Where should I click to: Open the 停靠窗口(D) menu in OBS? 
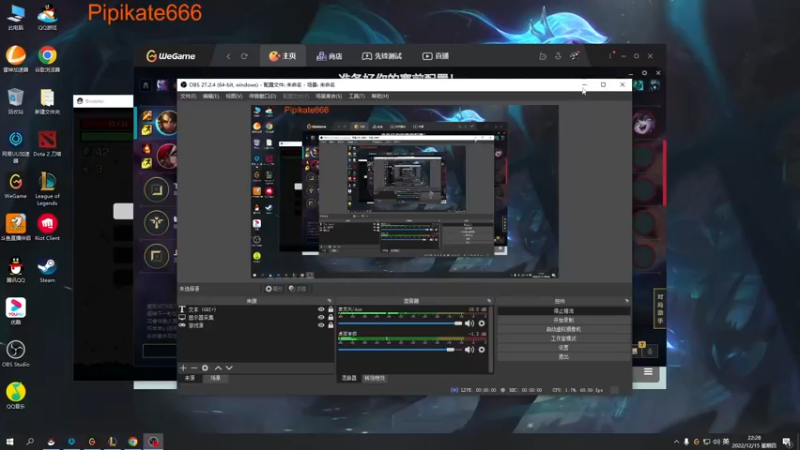point(262,96)
